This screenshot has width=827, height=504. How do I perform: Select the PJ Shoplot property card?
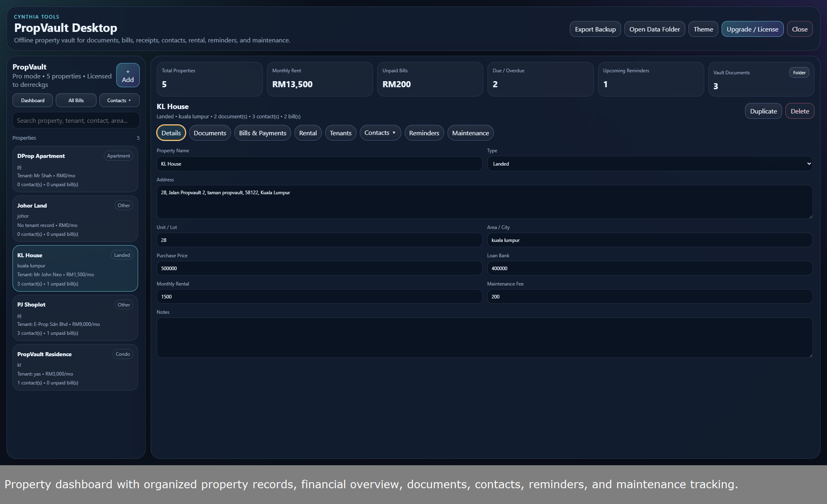[x=75, y=318]
